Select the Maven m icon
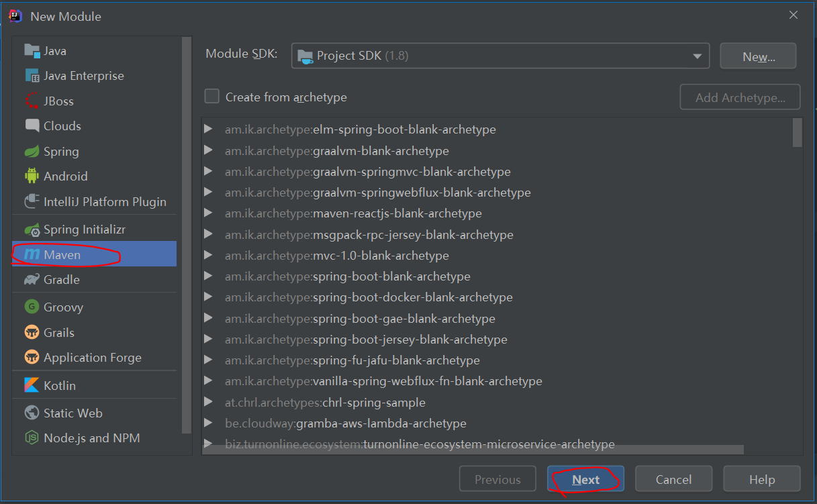 coord(32,254)
